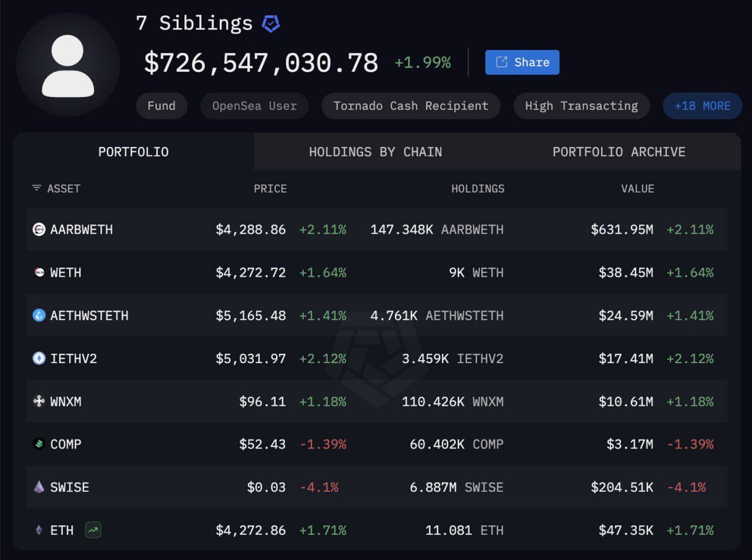Viewport: 752px width, 560px height.
Task: Click the IETHV2 token icon
Action: [39, 358]
